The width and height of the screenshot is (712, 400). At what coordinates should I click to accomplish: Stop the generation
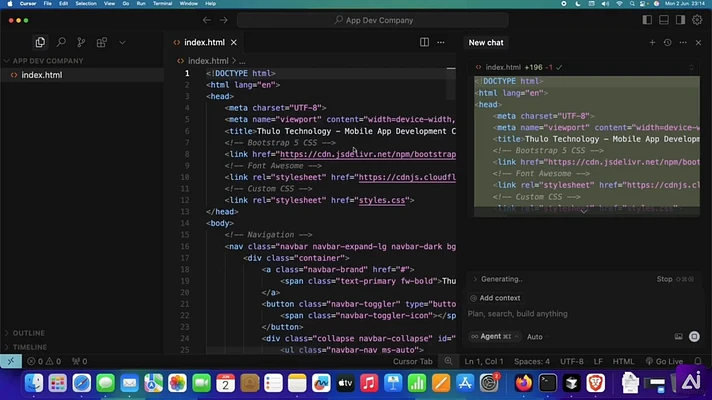675,279
